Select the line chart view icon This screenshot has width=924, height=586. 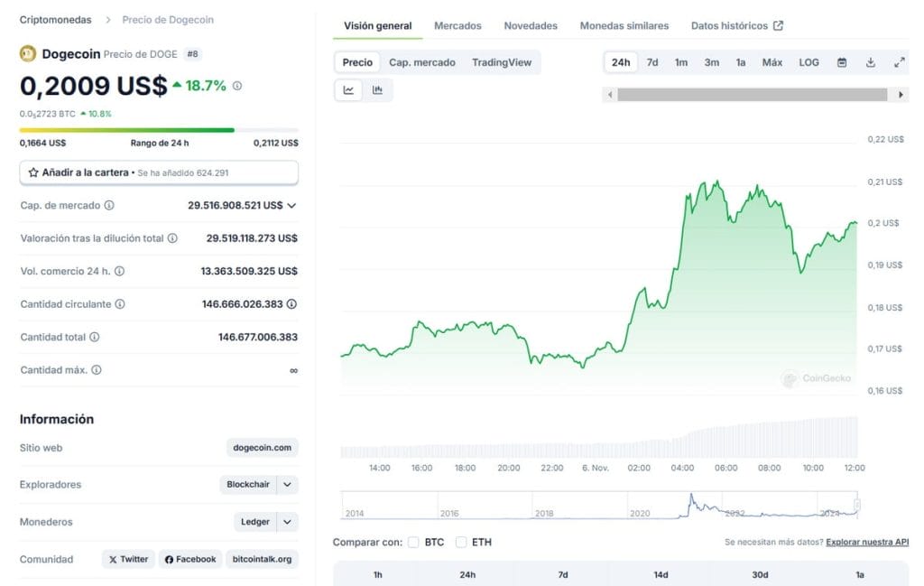tap(348, 90)
